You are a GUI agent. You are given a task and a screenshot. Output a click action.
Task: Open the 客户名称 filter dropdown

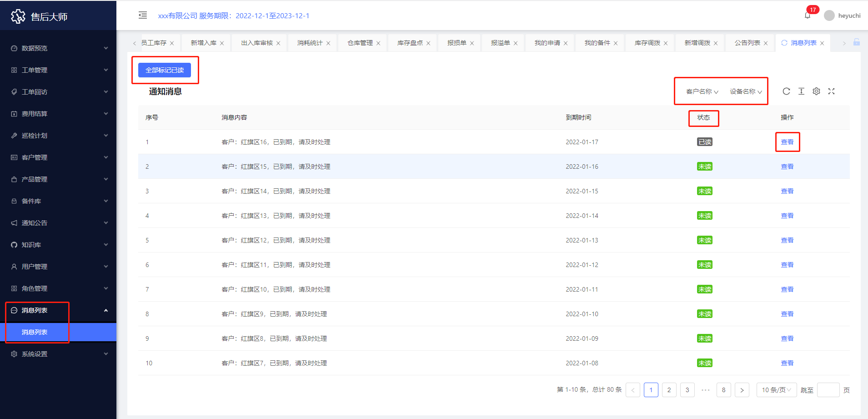pos(702,91)
